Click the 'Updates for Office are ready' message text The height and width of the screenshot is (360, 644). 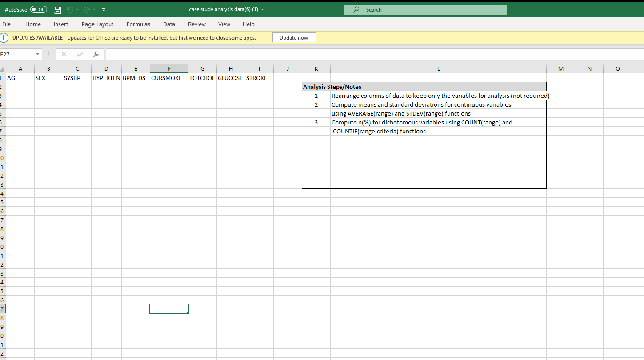coord(161,38)
